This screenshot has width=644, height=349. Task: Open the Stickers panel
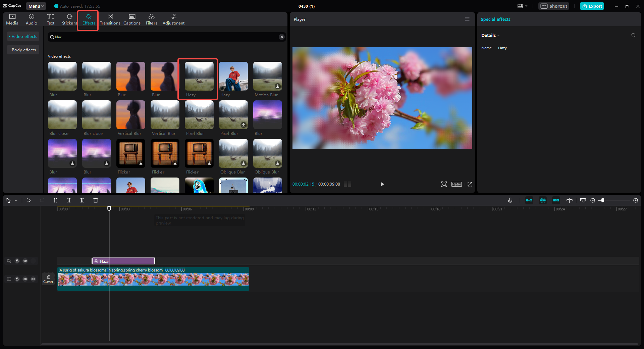tap(69, 19)
